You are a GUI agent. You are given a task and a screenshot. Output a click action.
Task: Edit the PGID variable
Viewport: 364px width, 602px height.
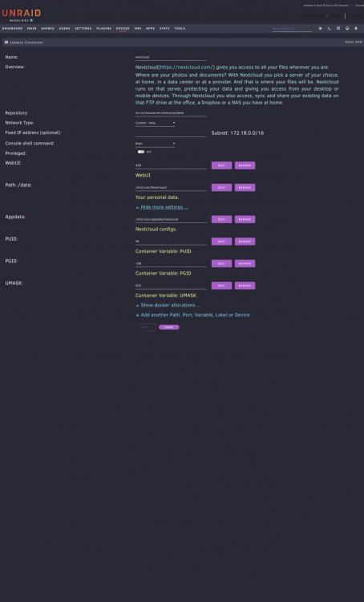221,264
